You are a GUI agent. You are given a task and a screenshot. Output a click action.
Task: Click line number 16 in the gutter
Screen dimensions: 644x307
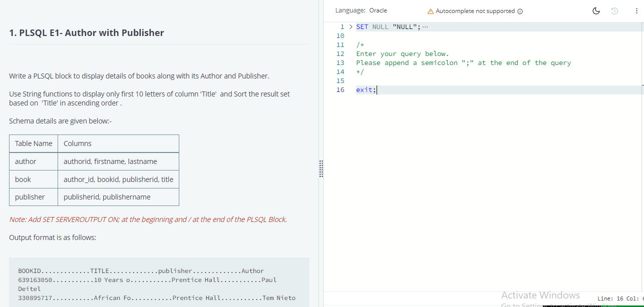[341, 89]
